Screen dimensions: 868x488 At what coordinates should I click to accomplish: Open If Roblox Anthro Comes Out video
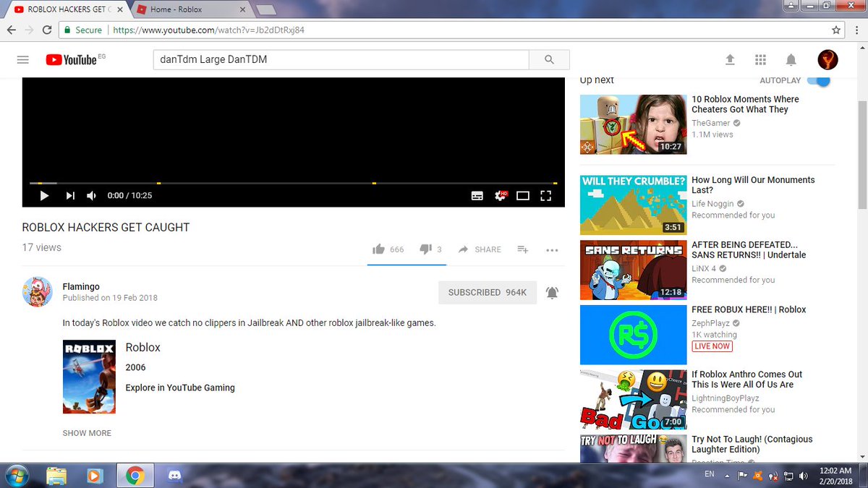(747, 380)
